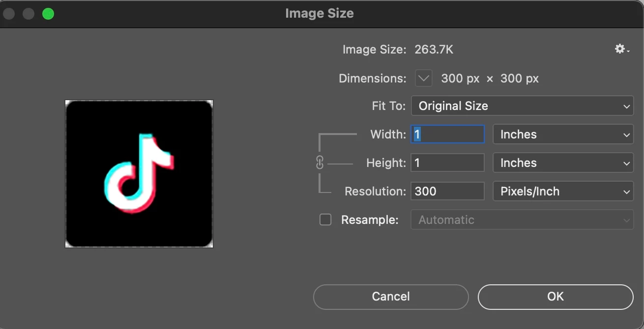Click the green zoom window button
Screen dimensions: 644x329
48,14
